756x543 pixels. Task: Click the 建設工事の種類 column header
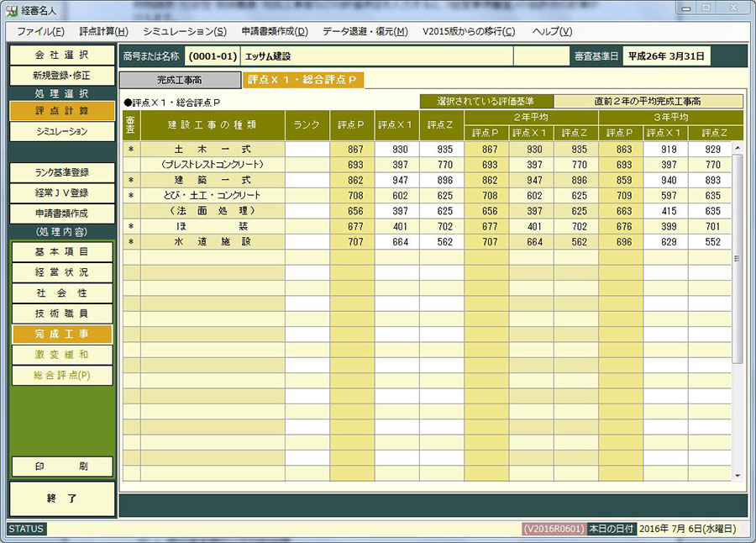point(213,125)
